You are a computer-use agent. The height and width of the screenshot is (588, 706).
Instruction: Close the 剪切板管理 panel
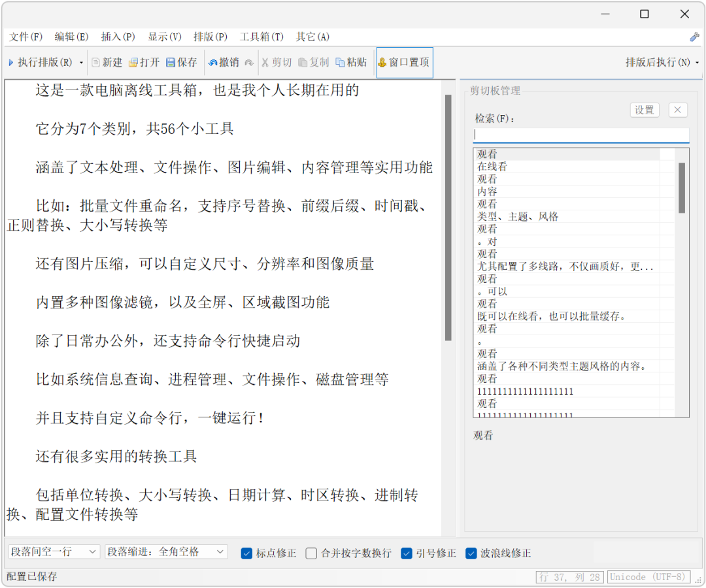[x=678, y=110]
